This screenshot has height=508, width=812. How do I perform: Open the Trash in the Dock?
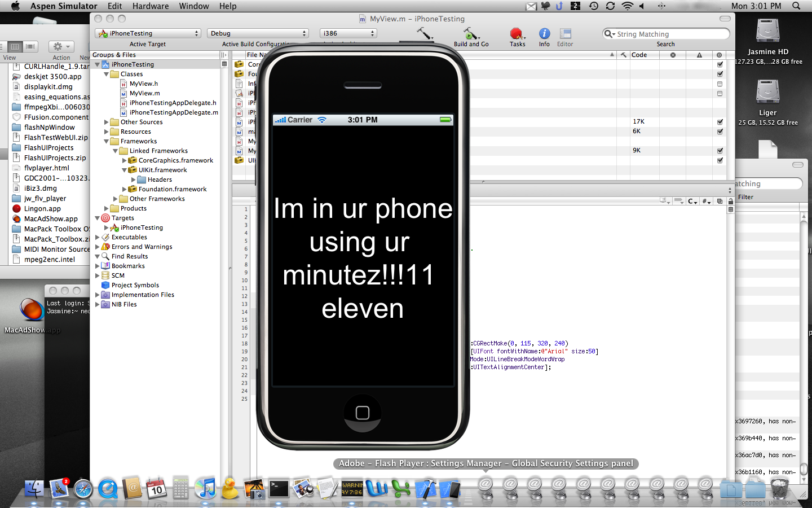tap(779, 488)
